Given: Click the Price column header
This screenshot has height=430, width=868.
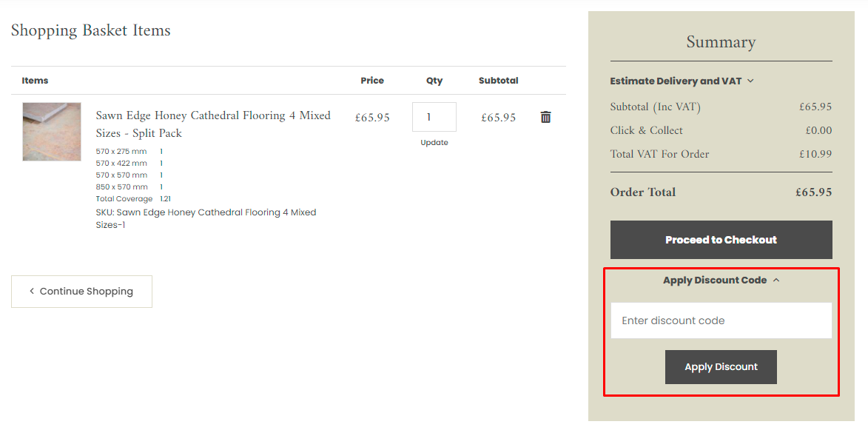Looking at the screenshot, I should 372,81.
